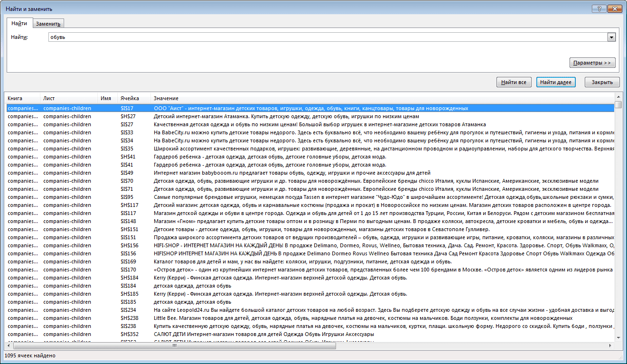Select result row for cell $I$34

click(x=309, y=140)
